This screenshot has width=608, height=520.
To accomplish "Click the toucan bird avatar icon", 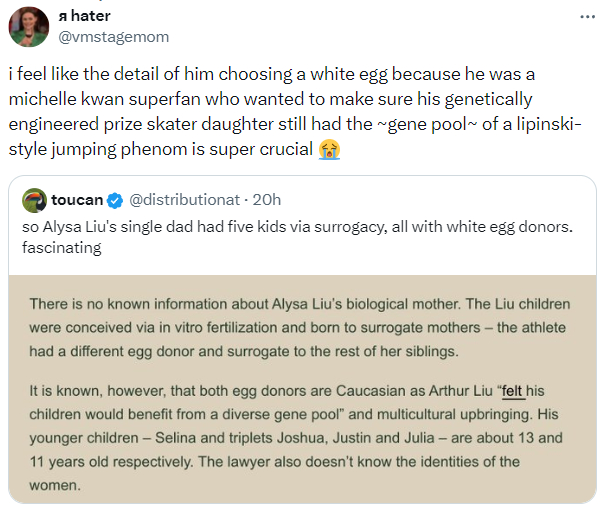I will pyautogui.click(x=34, y=200).
